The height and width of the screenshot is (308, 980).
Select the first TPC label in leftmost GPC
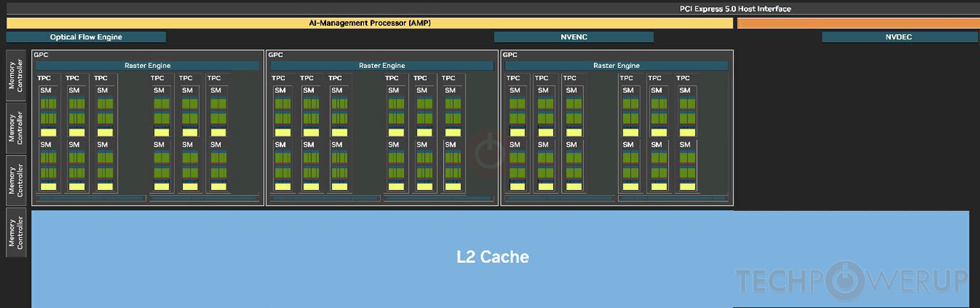44,78
